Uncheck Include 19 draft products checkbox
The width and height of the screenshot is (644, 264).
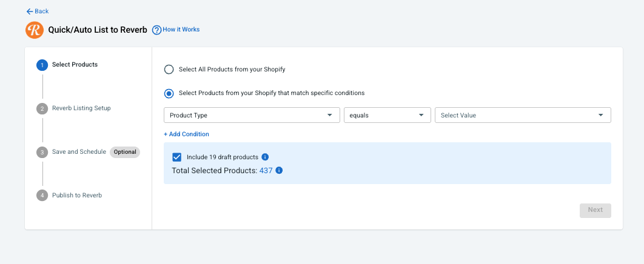(x=177, y=157)
